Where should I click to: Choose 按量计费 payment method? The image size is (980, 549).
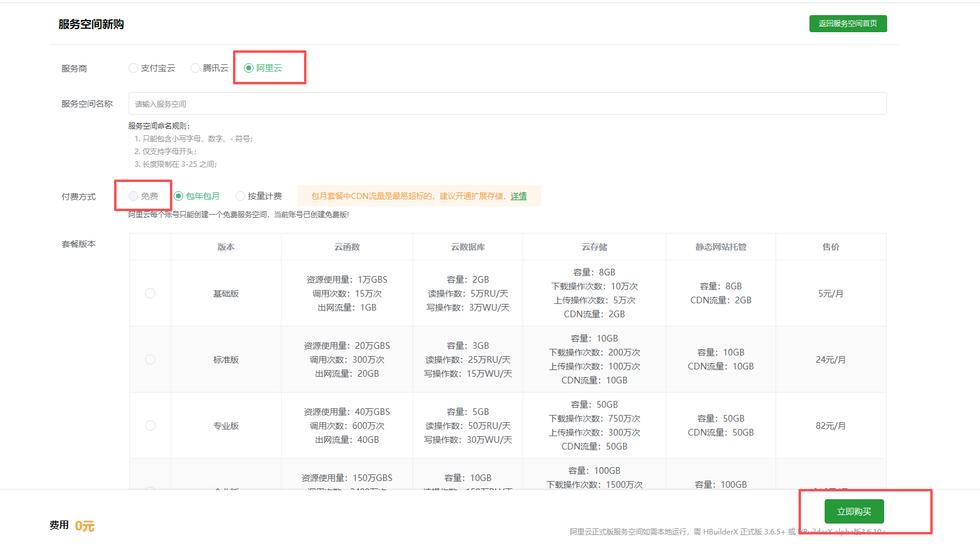tap(240, 196)
